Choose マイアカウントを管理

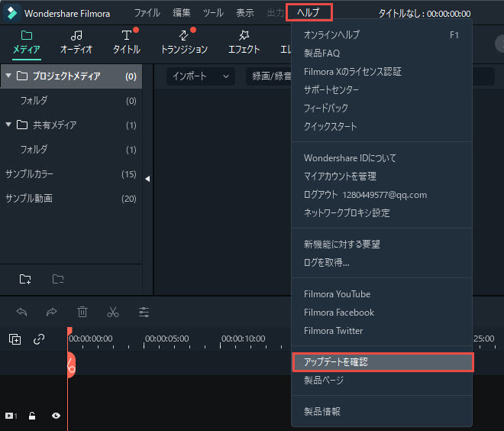[382, 177]
